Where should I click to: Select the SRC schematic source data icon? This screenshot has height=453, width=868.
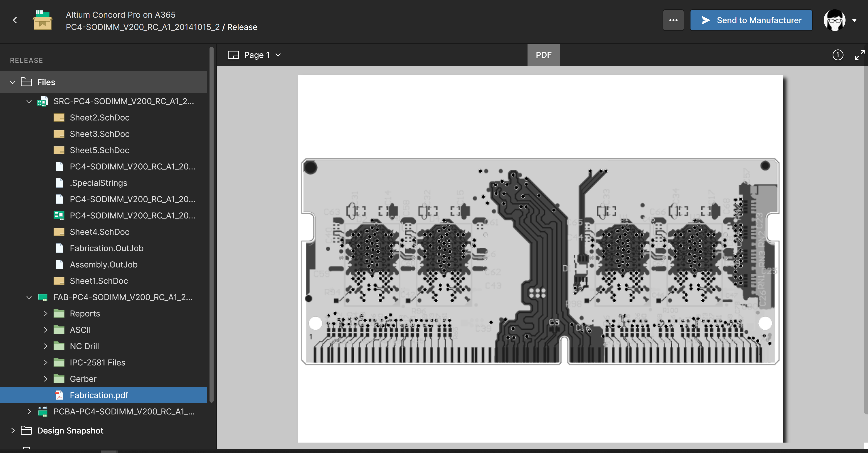(x=42, y=101)
